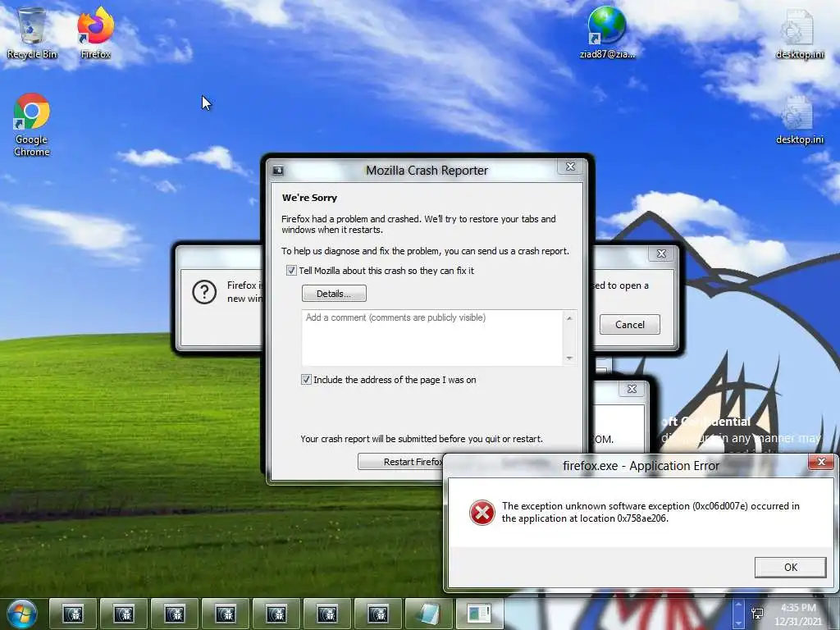Image resolution: width=840 pixels, height=630 pixels.
Task: Uncheck Tell Mozilla about this crash
Action: click(x=291, y=271)
